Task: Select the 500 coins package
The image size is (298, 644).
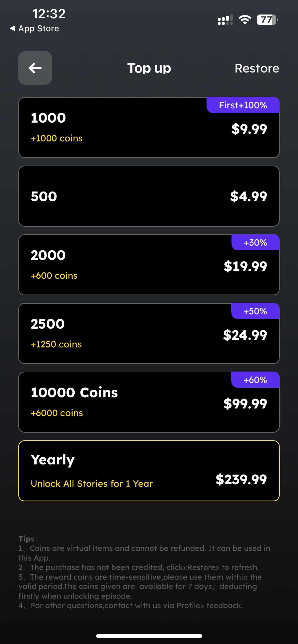Action: (x=149, y=196)
